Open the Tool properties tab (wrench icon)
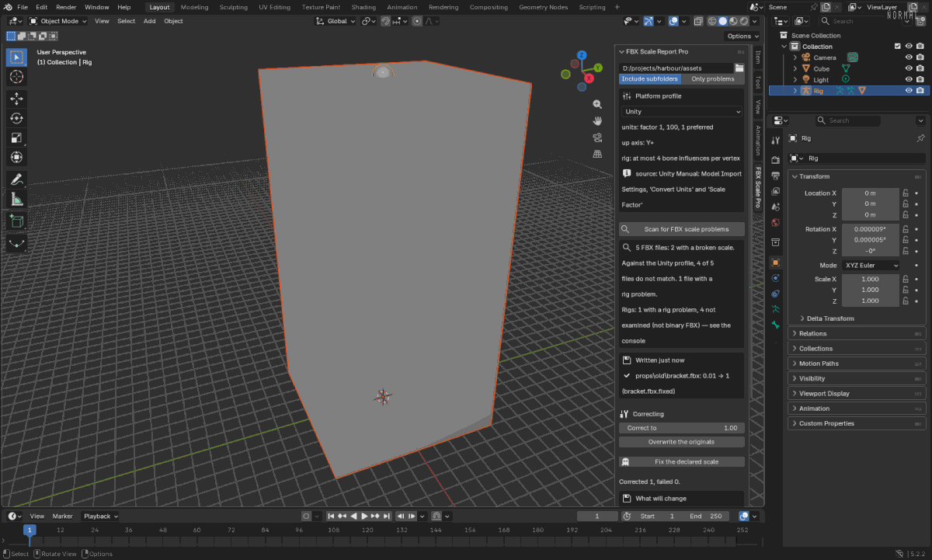 click(x=775, y=141)
